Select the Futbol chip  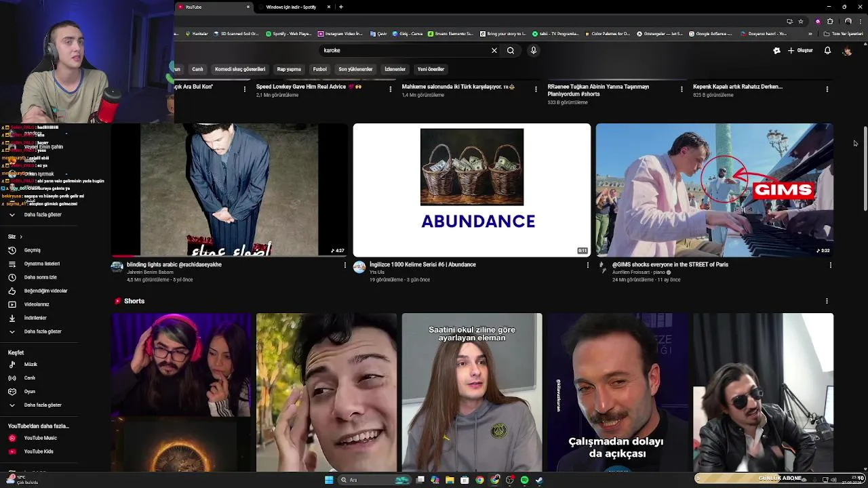click(320, 69)
